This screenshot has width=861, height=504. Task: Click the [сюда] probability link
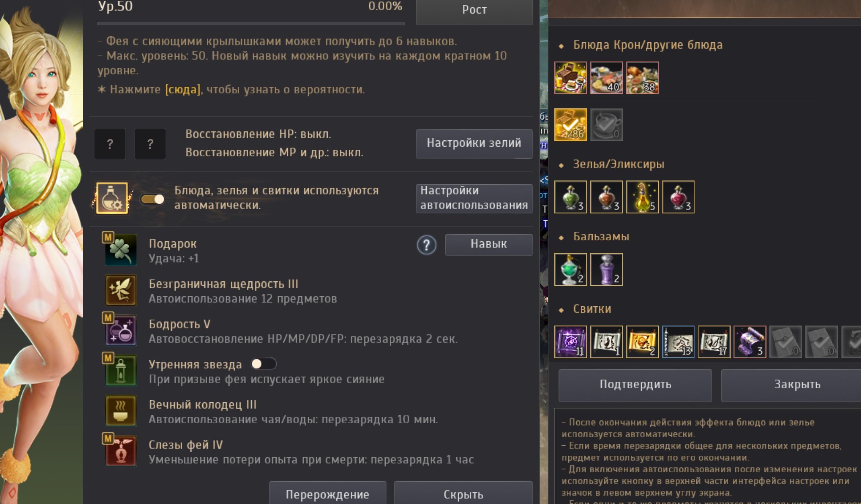click(x=183, y=89)
